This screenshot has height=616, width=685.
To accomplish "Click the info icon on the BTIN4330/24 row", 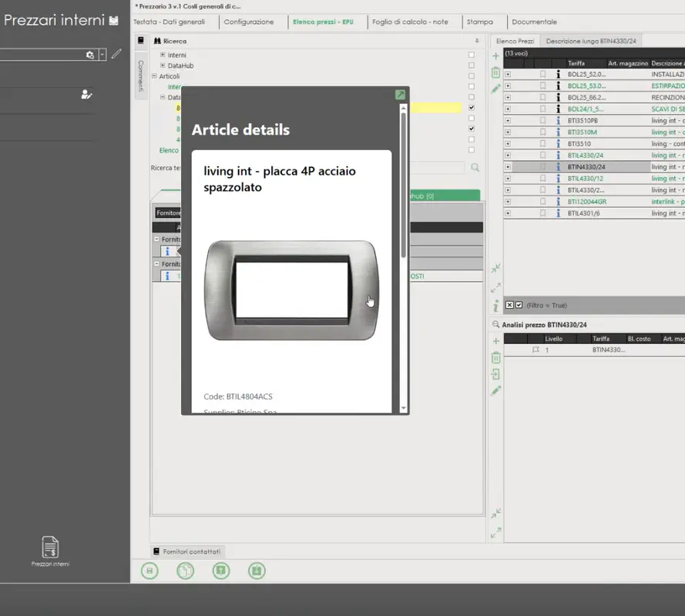I will (x=558, y=167).
